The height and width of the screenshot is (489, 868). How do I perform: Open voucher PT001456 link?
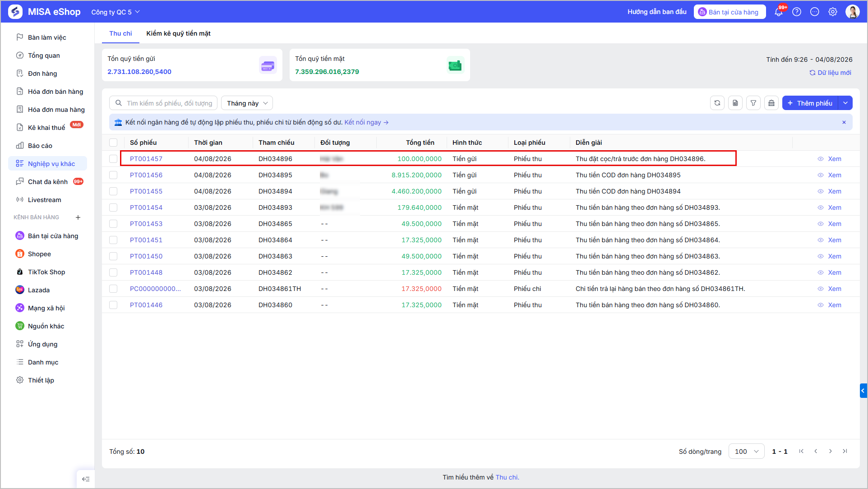point(146,175)
